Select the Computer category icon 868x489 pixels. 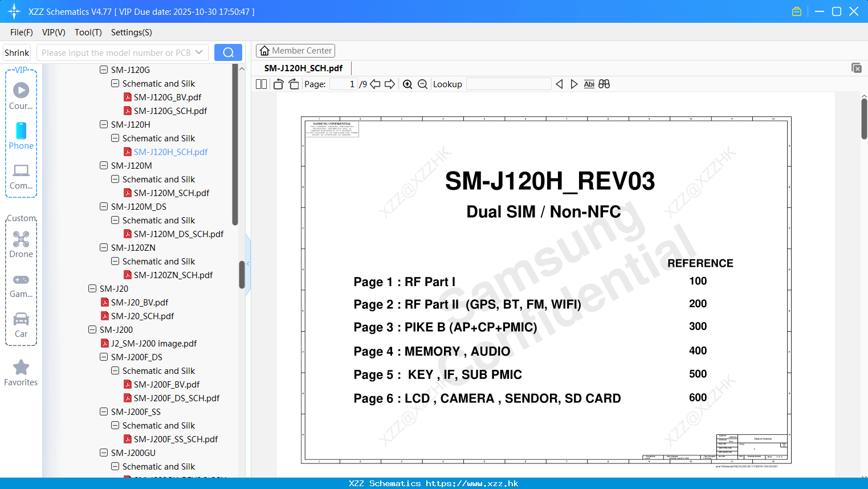(x=21, y=176)
